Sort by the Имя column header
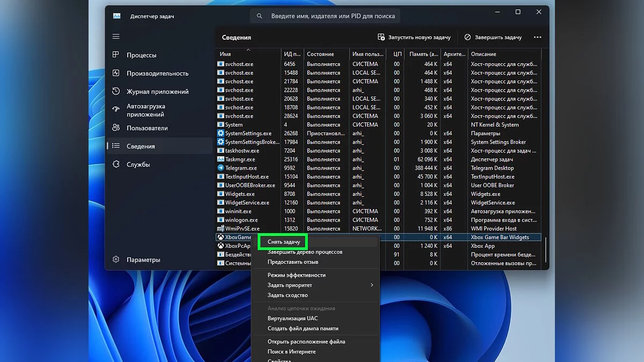Viewport: 644px width, 362px height. click(225, 54)
